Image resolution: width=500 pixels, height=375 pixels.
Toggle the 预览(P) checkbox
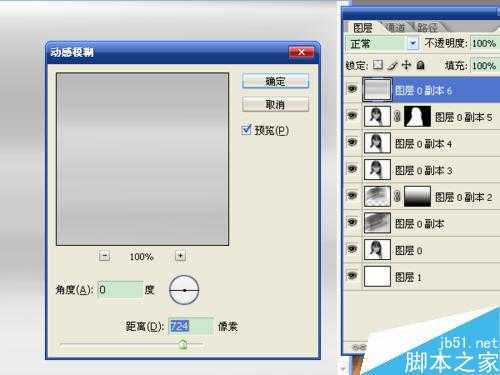click(x=246, y=130)
